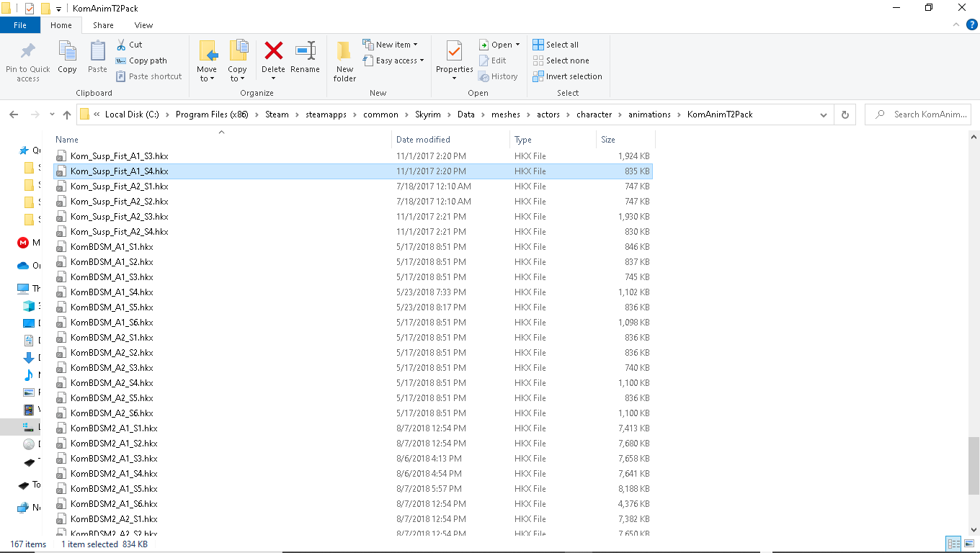The image size is (980, 553).
Task: Open the Recent locations dropdown arrow
Action: coord(52,114)
